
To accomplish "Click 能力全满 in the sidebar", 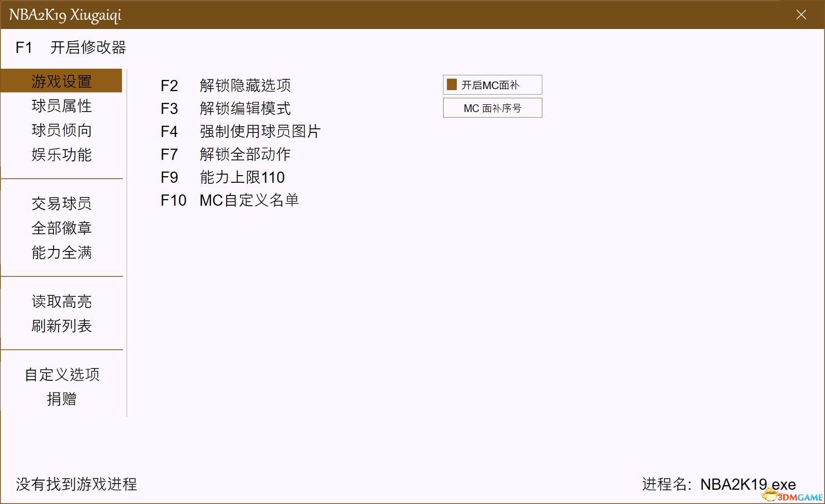I will click(61, 253).
